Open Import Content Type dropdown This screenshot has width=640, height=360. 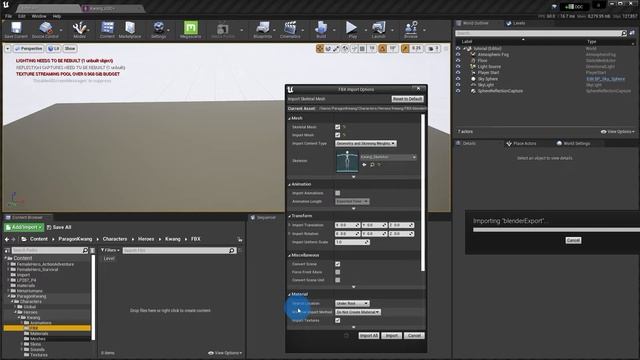point(366,144)
